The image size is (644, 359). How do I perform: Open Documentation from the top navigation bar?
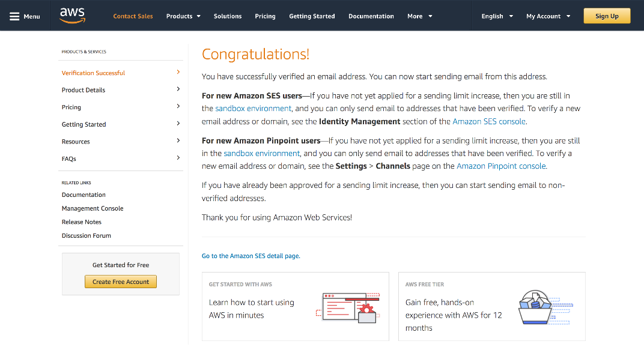[x=371, y=16]
